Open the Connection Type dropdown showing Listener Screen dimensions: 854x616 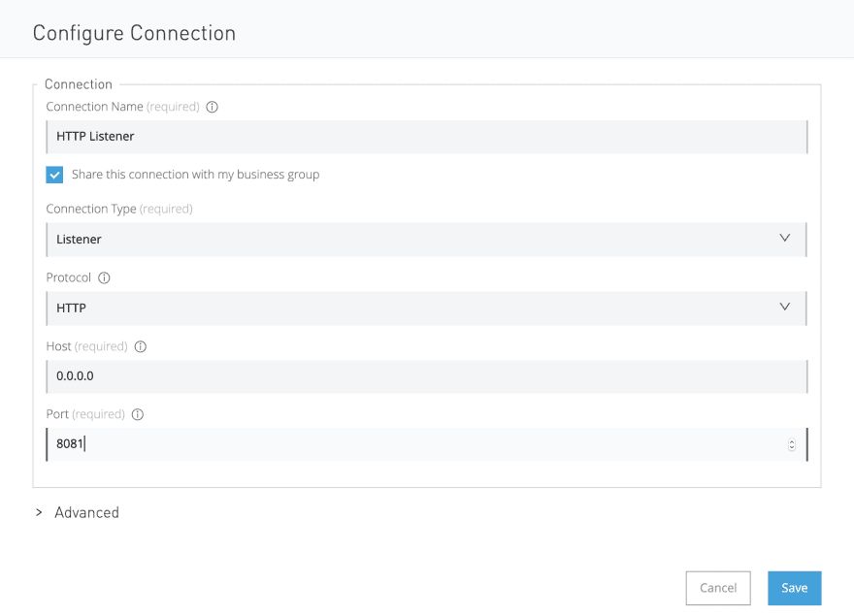point(426,240)
